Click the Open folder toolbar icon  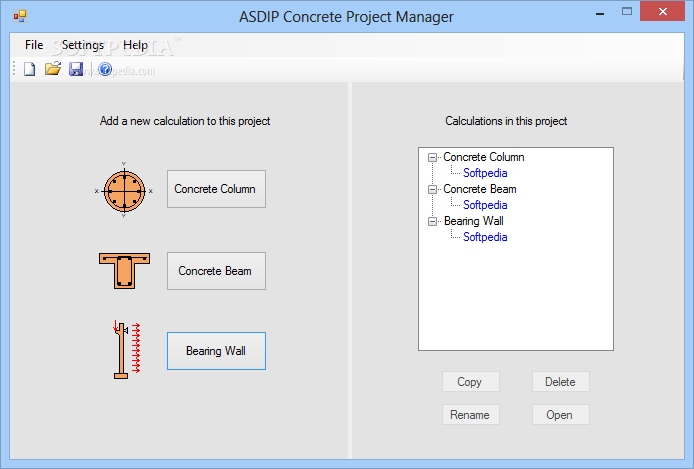coord(53,69)
